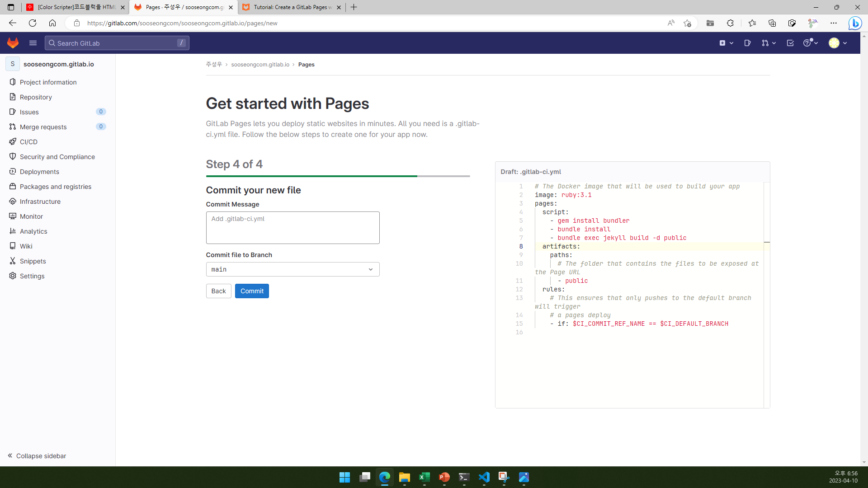Select the Pages breadcrumb tab

click(307, 64)
